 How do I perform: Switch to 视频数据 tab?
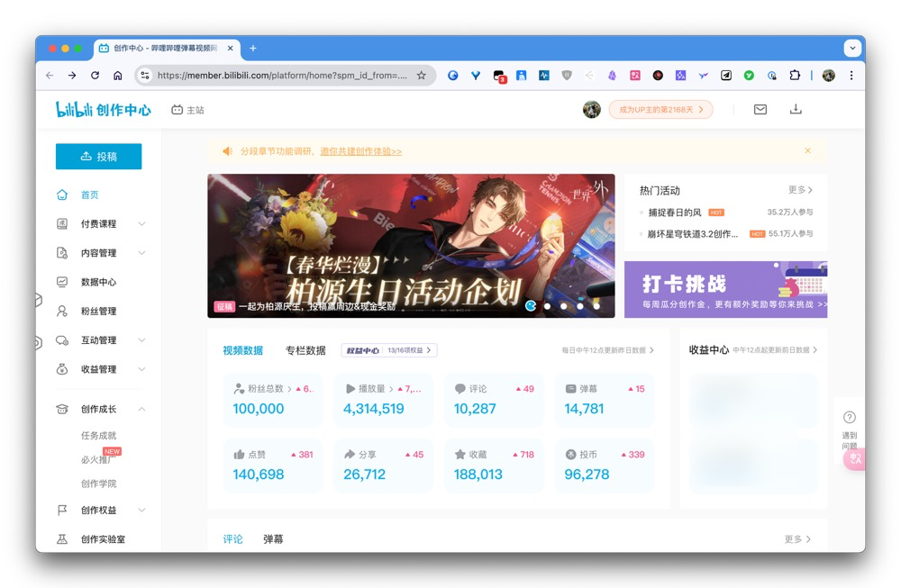pyautogui.click(x=242, y=350)
